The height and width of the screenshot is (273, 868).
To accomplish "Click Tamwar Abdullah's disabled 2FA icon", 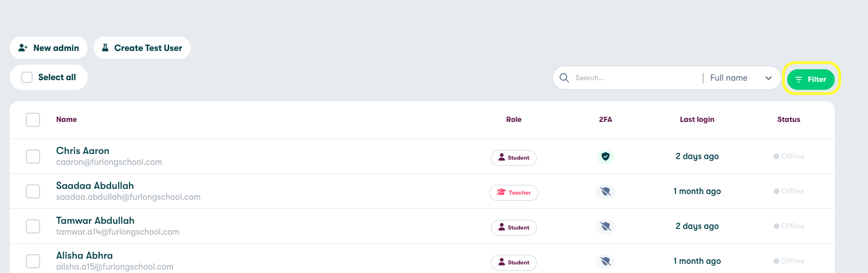I will [605, 227].
